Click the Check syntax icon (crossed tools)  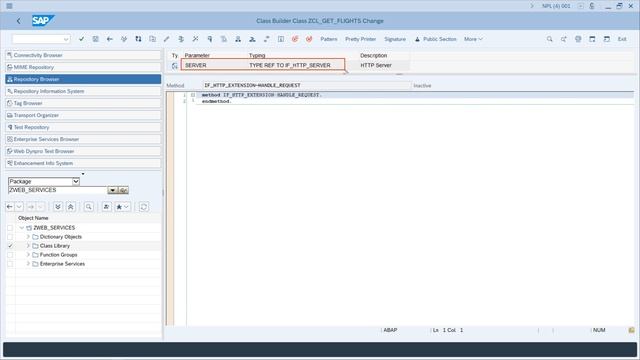click(x=195, y=39)
